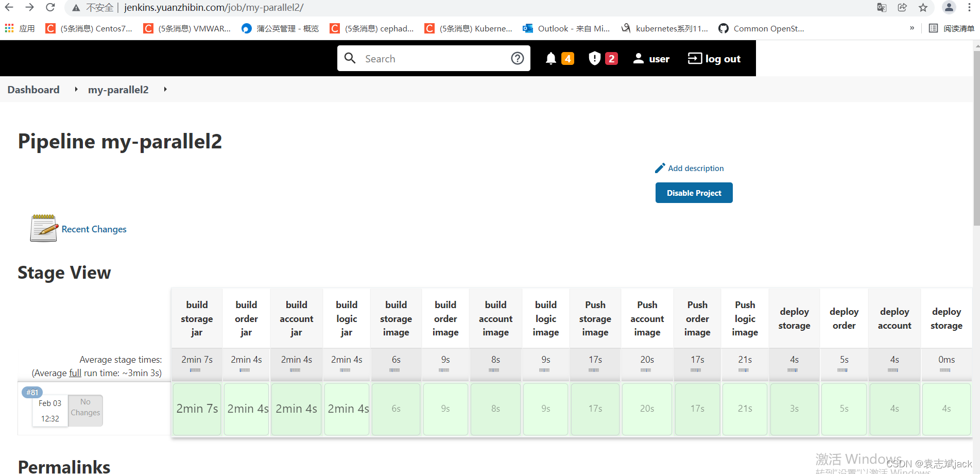This screenshot has width=980, height=474.
Task: Open the reading list button
Action: (x=952, y=28)
